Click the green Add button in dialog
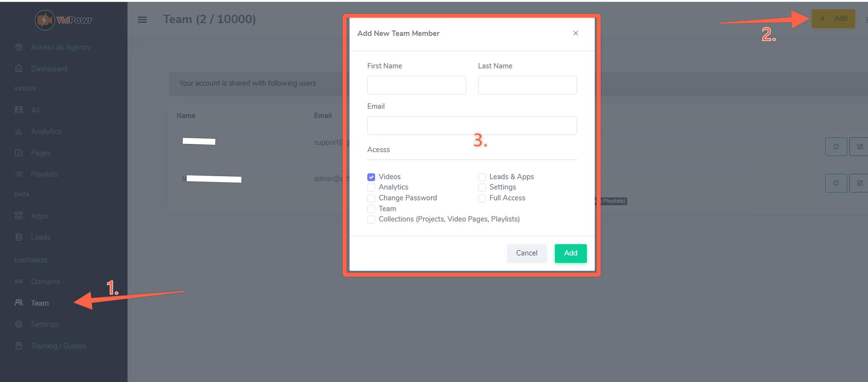Image resolution: width=868 pixels, height=382 pixels. pyautogui.click(x=571, y=253)
